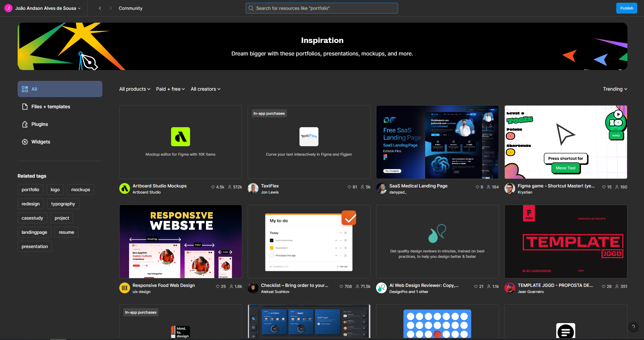Select Files + templates category

pos(60,107)
